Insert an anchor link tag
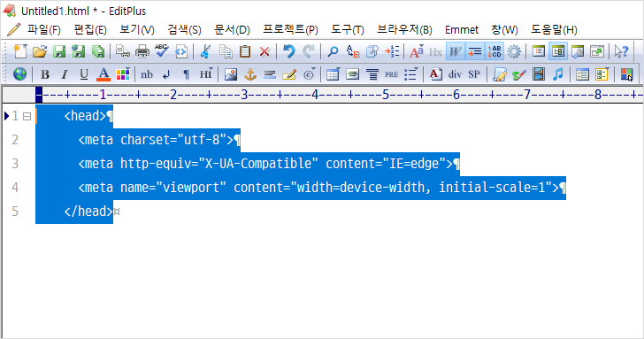 (x=250, y=74)
